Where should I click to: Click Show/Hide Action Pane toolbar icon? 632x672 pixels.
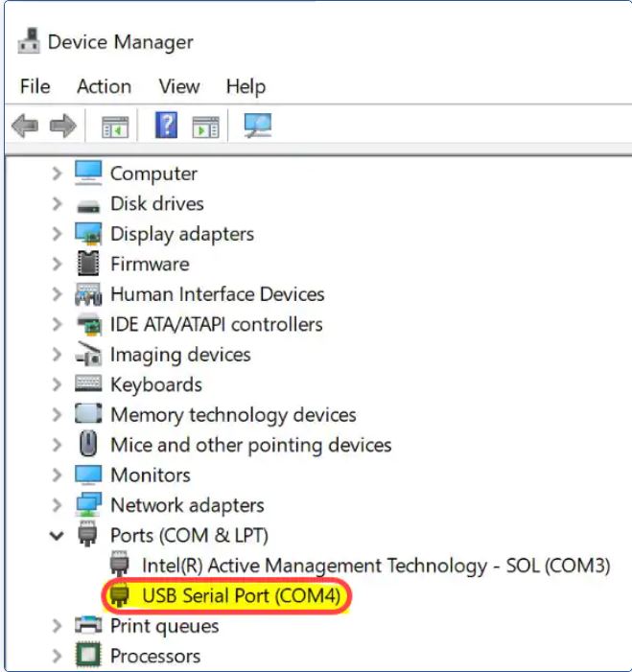tap(206, 127)
